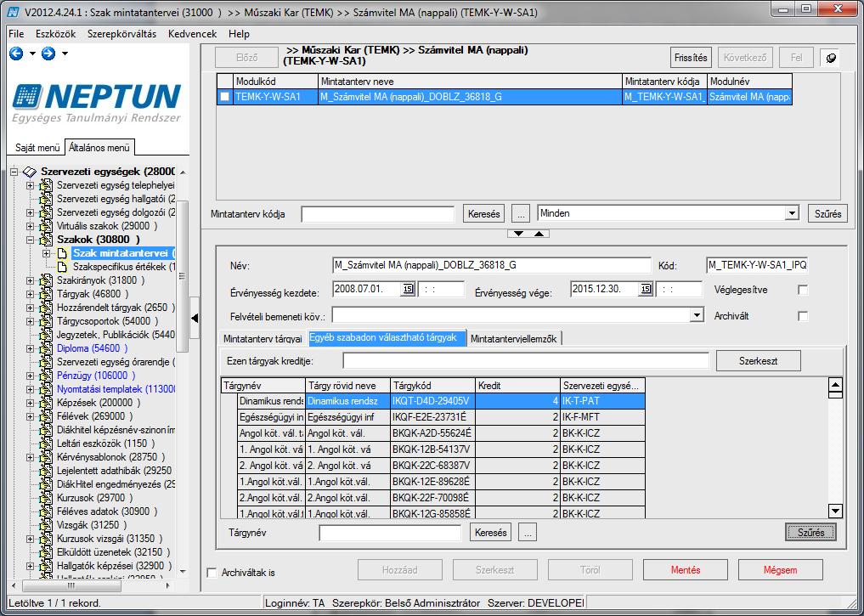This screenshot has width=864, height=616.
Task: Click the Tárgynév search input field
Action: click(x=390, y=533)
